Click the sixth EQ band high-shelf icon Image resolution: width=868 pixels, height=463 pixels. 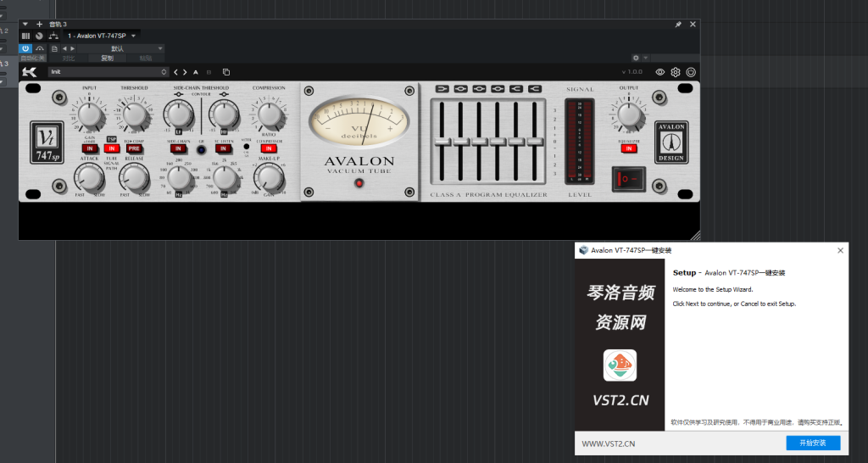[534, 88]
